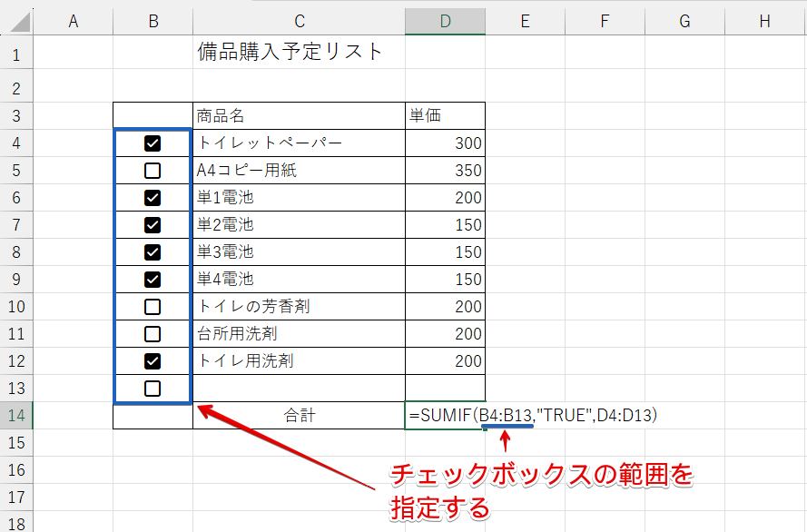Click the SUMIF formula in D14
This screenshot has height=532, width=807.
(x=533, y=415)
